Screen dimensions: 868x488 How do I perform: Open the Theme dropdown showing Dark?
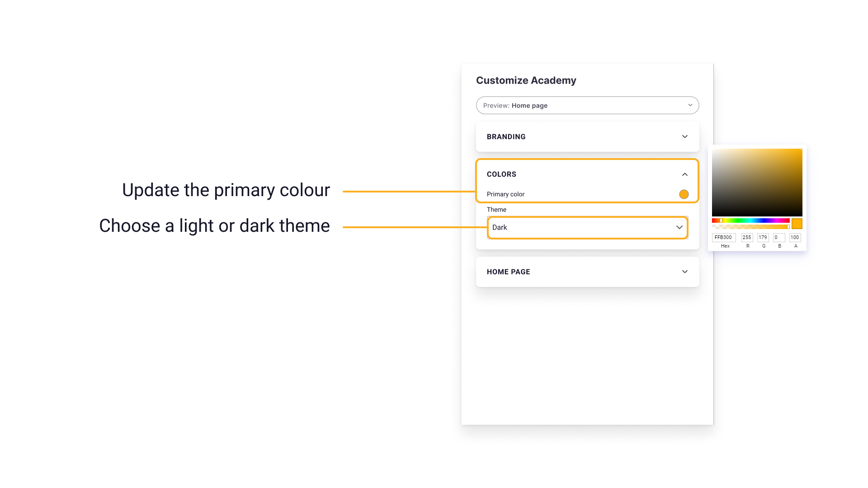pos(587,227)
